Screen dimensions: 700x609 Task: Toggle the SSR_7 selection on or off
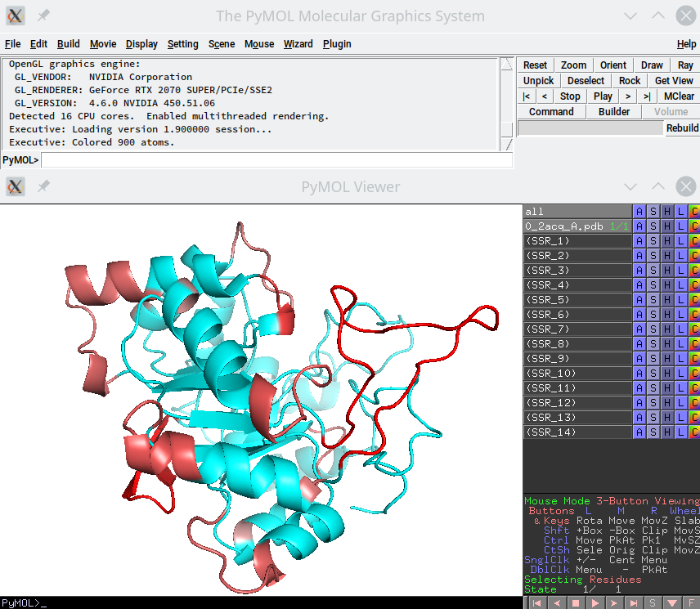point(577,329)
